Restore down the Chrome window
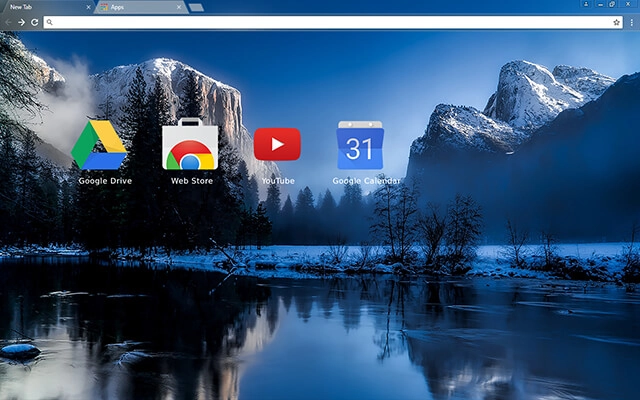 (x=612, y=4)
